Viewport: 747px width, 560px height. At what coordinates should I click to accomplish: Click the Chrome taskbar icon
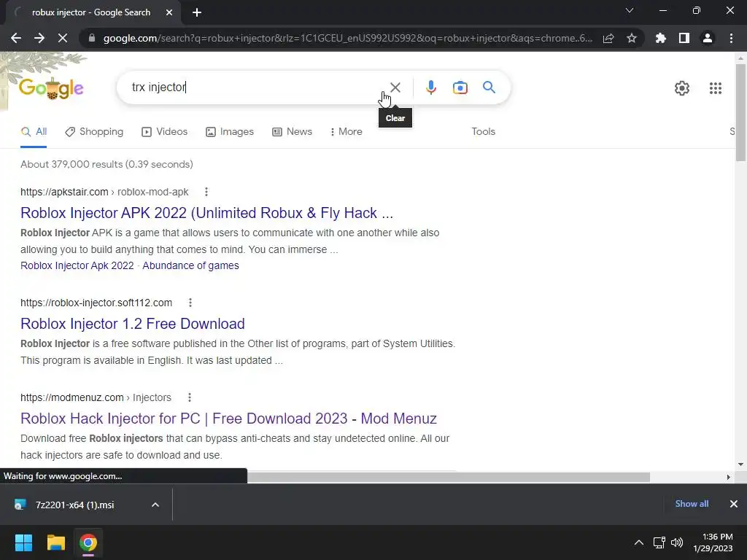88,542
